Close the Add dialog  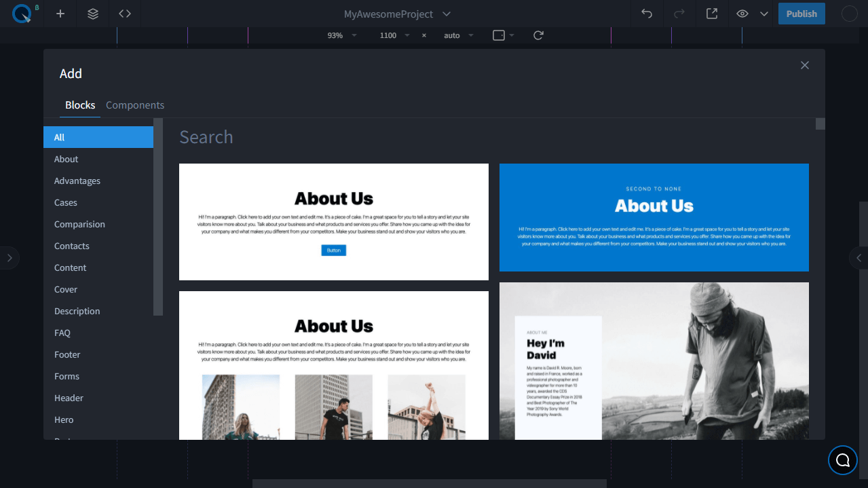(x=804, y=65)
